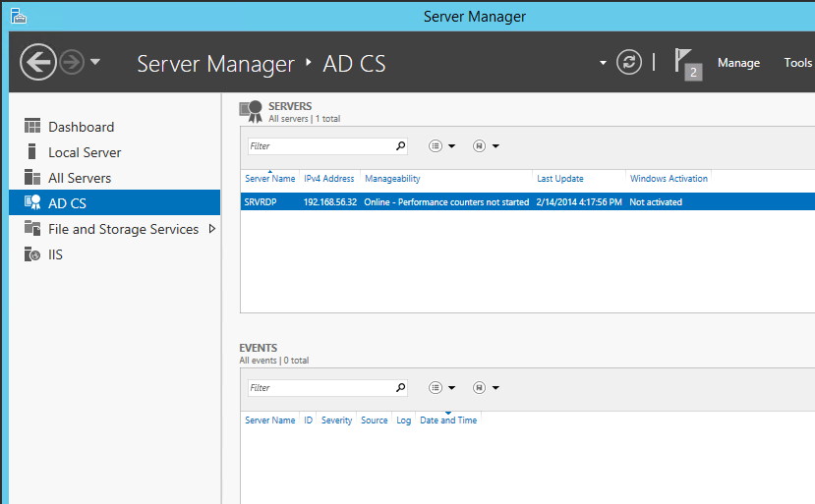Expand File and Storage Services arrow
This screenshot has height=504, width=815.
point(212,229)
